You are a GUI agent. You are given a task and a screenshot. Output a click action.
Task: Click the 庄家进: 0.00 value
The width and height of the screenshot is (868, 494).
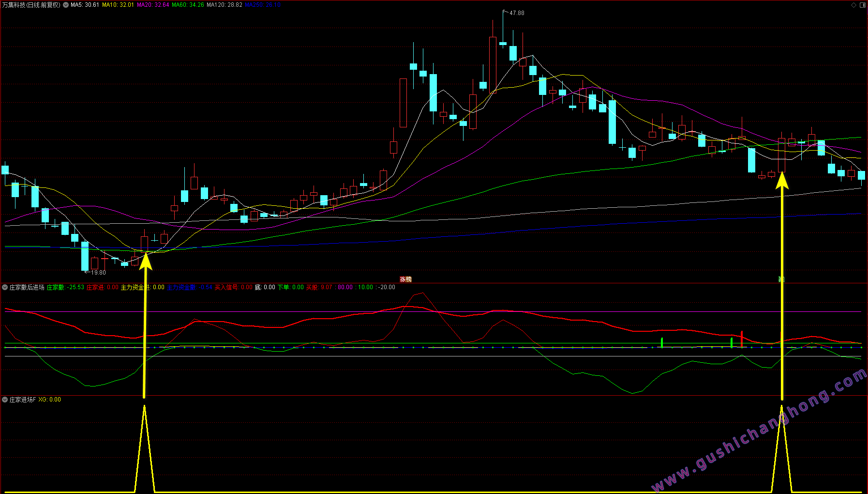point(103,287)
